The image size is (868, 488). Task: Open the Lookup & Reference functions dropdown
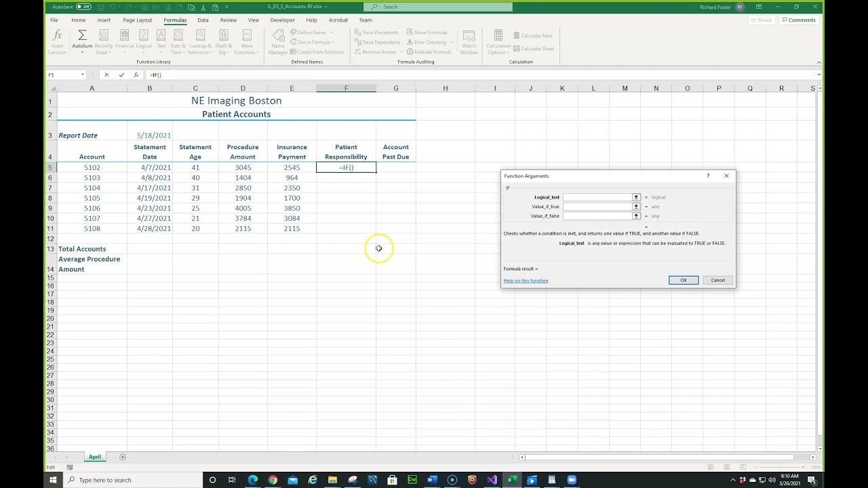(x=200, y=43)
